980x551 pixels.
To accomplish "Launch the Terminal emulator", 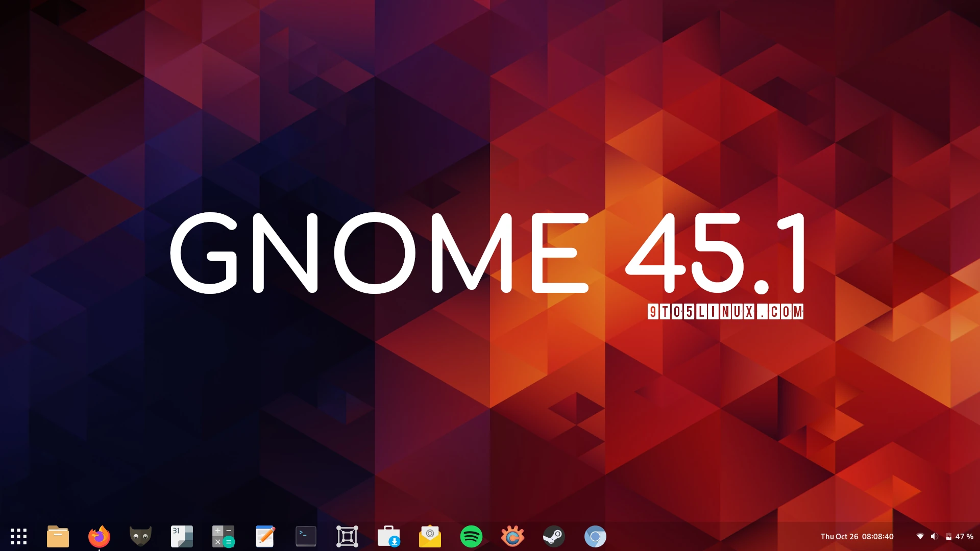I will pyautogui.click(x=306, y=536).
